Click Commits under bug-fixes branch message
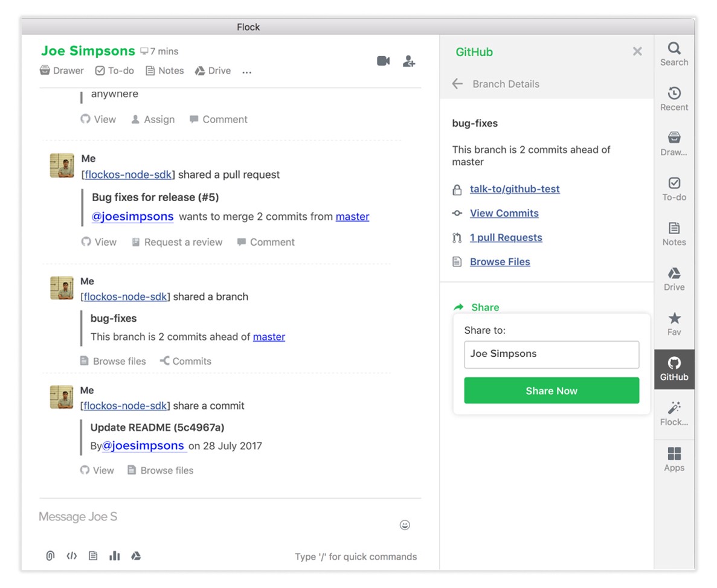This screenshot has height=588, width=717. (x=185, y=362)
